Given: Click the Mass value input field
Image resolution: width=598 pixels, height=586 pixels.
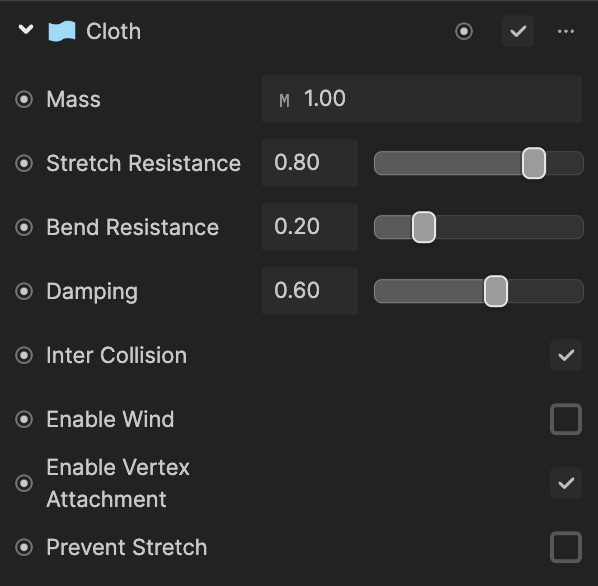Looking at the screenshot, I should click(x=422, y=99).
